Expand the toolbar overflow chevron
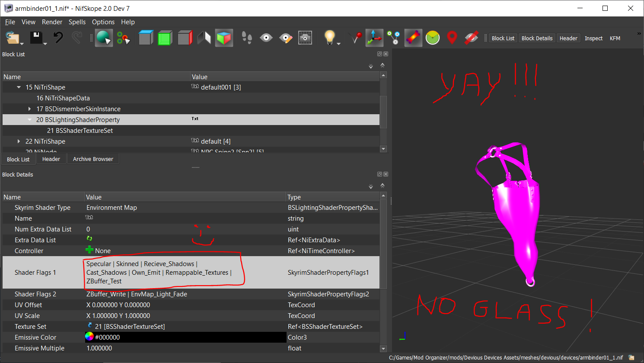This screenshot has height=363, width=644. click(639, 34)
